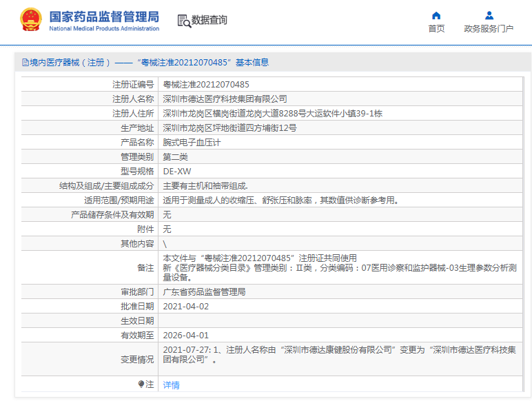Click the home house icon
The width and height of the screenshot is (532, 401).
436,15
